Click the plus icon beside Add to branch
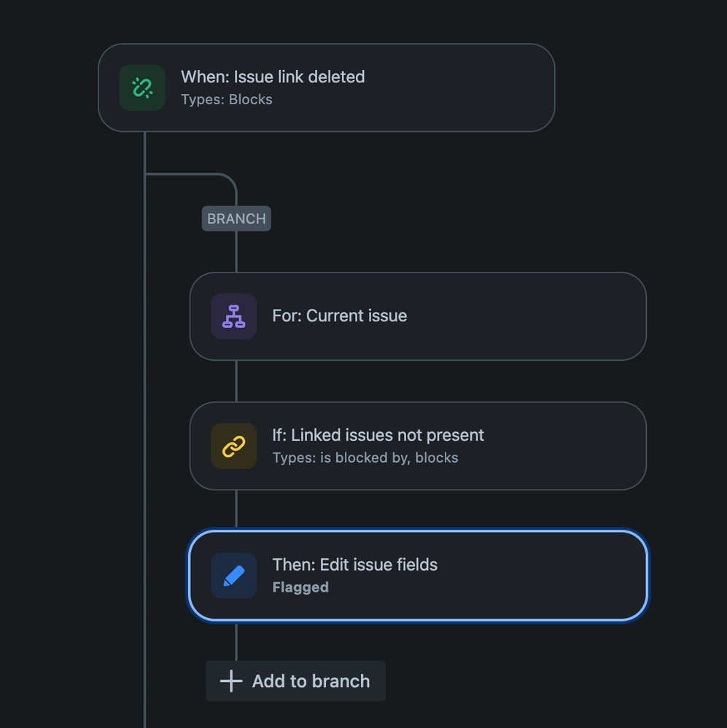The width and height of the screenshot is (727, 728). pyautogui.click(x=231, y=681)
